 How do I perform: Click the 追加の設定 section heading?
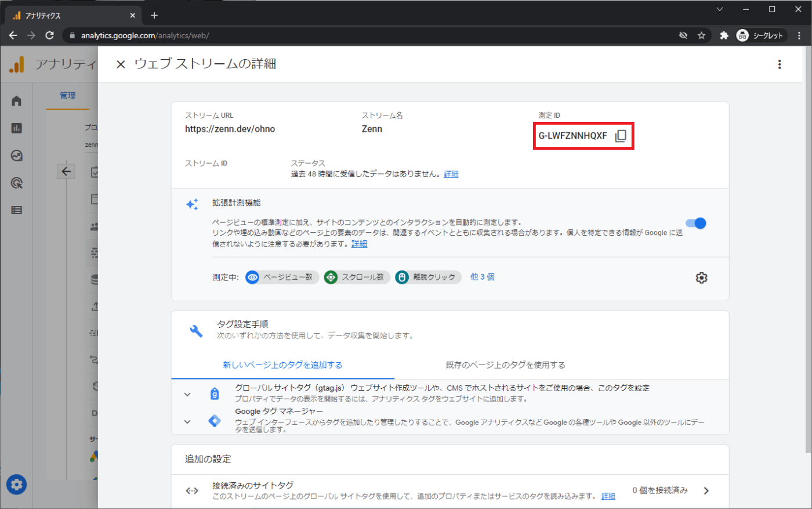point(208,459)
